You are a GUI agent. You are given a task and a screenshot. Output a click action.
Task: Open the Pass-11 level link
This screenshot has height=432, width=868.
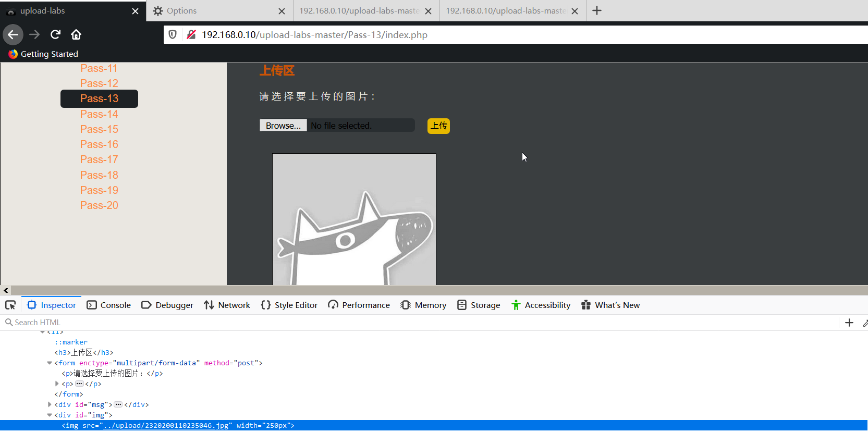pos(99,68)
